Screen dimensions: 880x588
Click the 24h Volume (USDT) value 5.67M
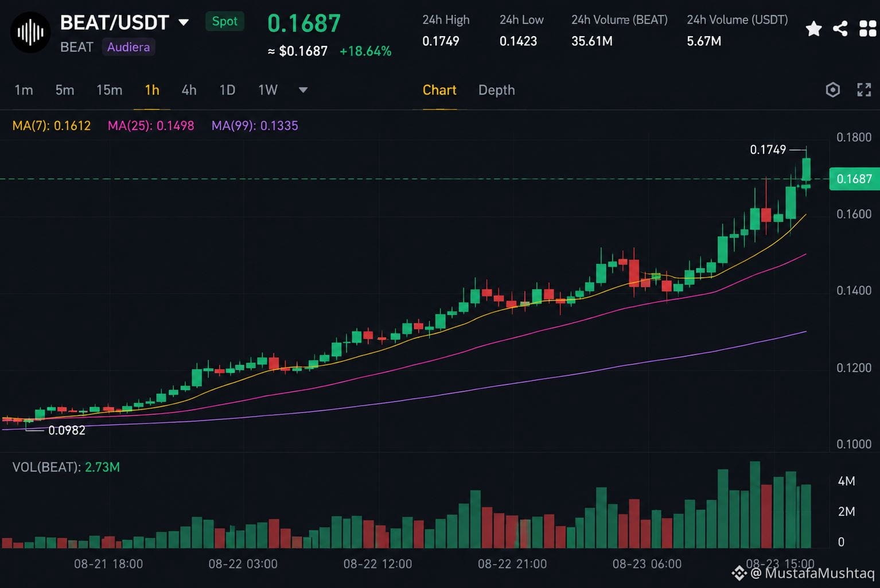point(704,41)
